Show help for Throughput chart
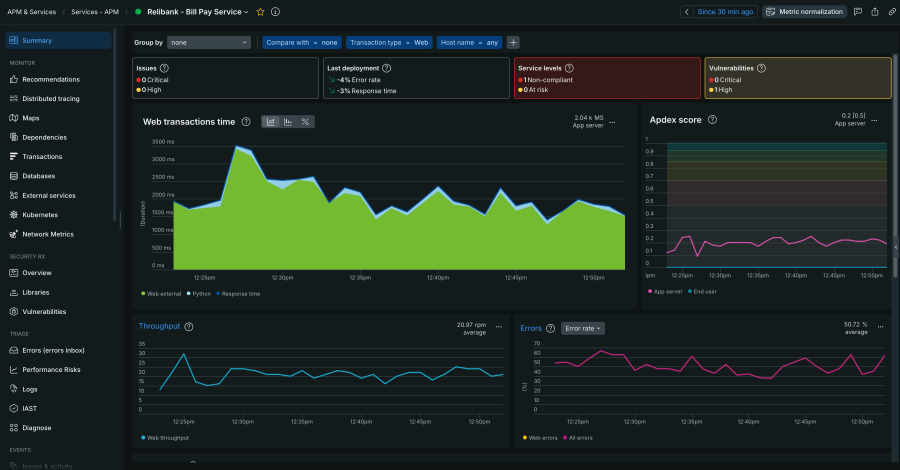Screen dimensions: 900x470 point(189,327)
